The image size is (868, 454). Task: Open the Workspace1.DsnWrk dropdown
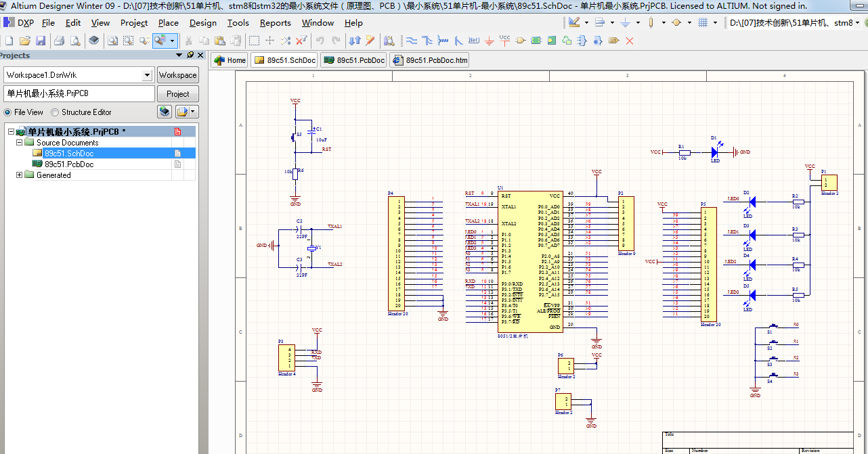pyautogui.click(x=147, y=75)
